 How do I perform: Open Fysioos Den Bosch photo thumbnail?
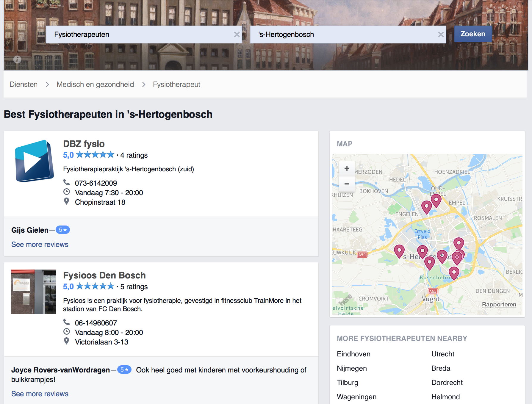point(34,292)
